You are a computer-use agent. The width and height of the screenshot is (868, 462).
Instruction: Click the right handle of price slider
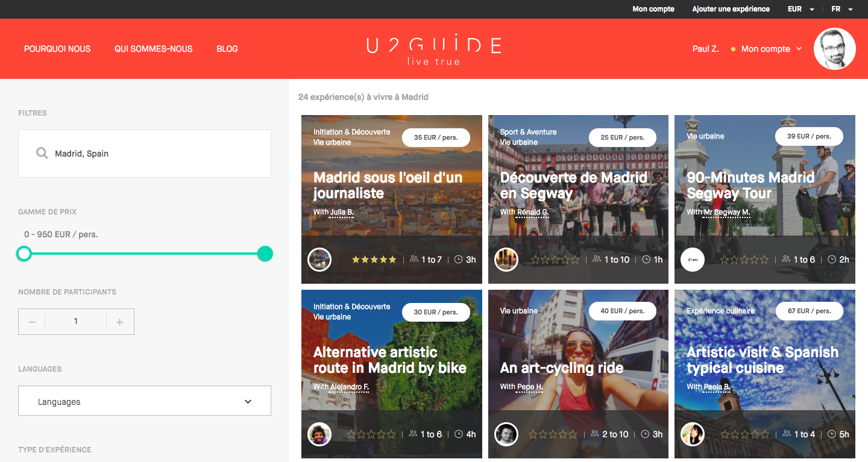click(265, 254)
